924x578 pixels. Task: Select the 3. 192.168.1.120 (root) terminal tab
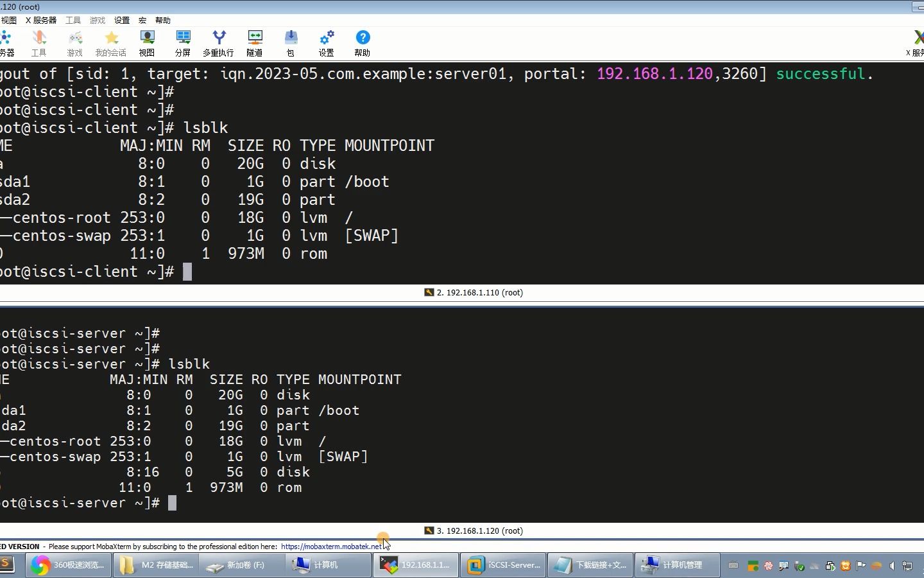point(474,530)
